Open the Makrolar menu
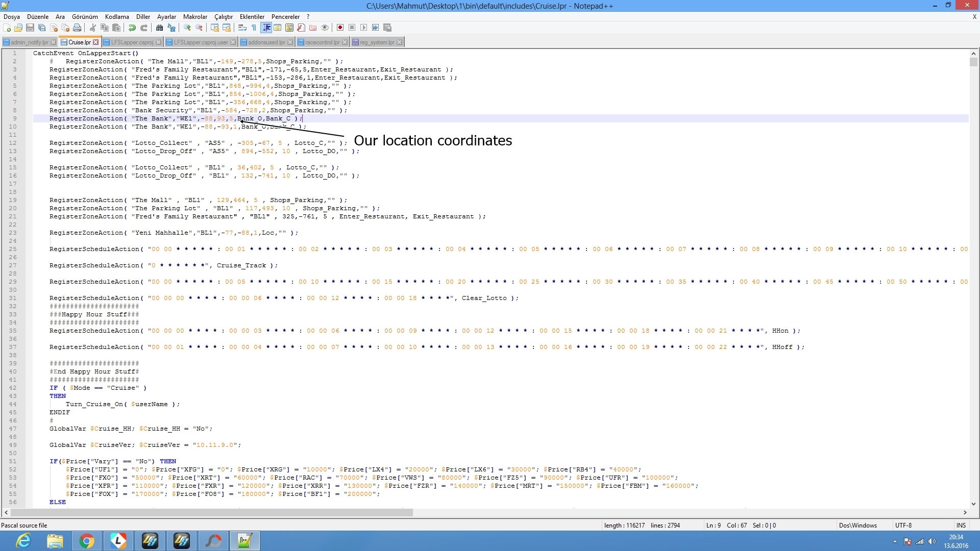Viewport: 980px width, 551px height. (195, 17)
